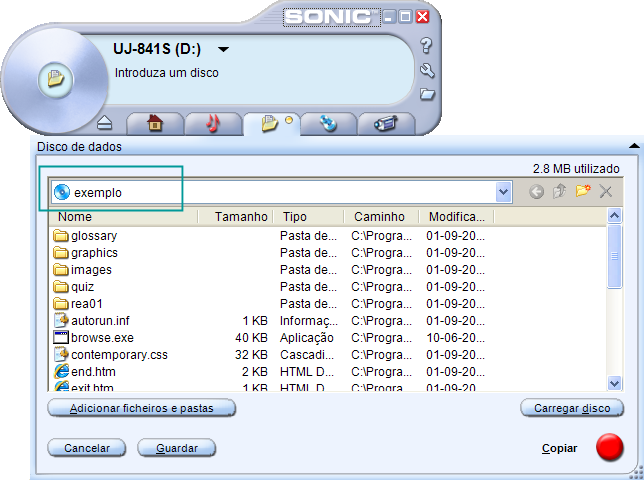Click the red Copiar record button
This screenshot has height=480, width=644.
click(609, 448)
